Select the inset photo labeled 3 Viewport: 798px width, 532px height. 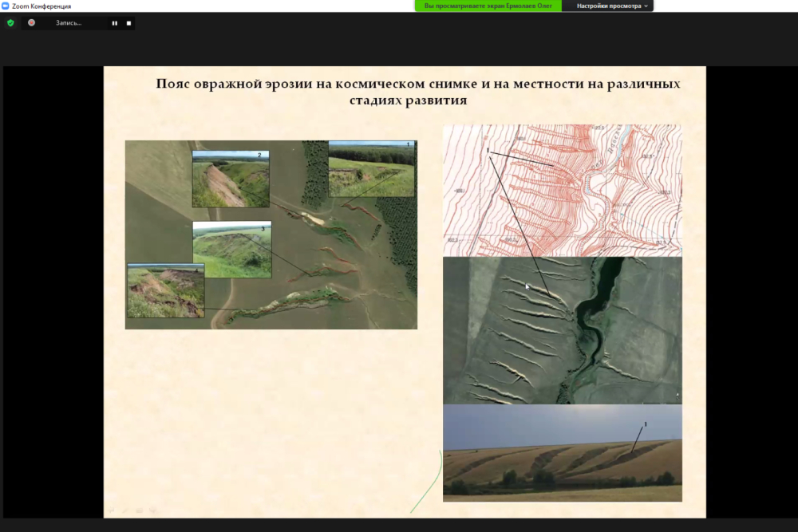[231, 250]
